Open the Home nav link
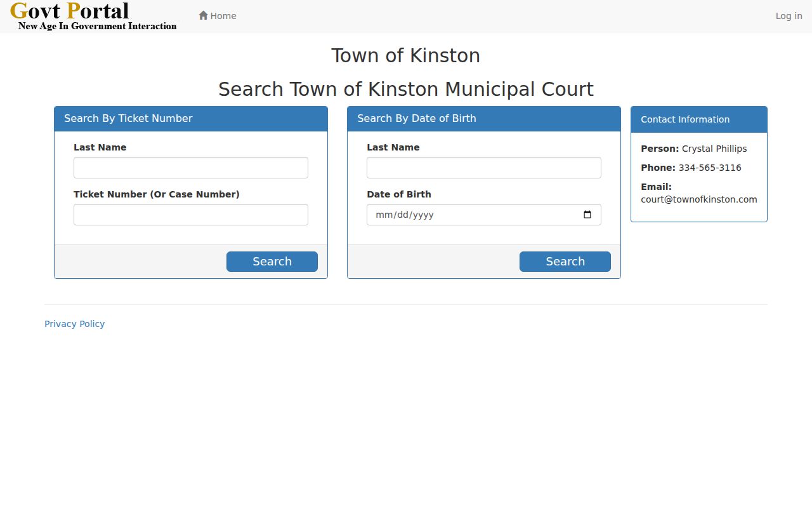Viewport: 812px width, 508px height. [218, 16]
